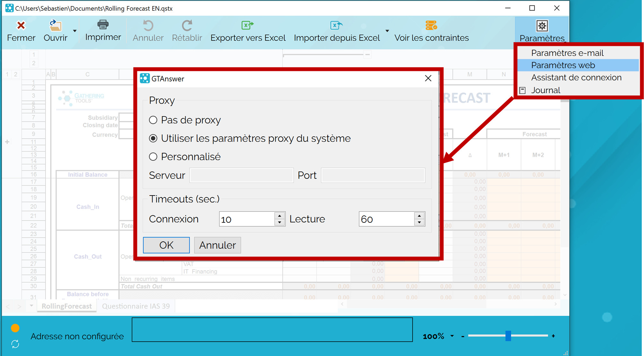Click the zoom slider handle
This screenshot has height=356, width=644.
pyautogui.click(x=508, y=336)
